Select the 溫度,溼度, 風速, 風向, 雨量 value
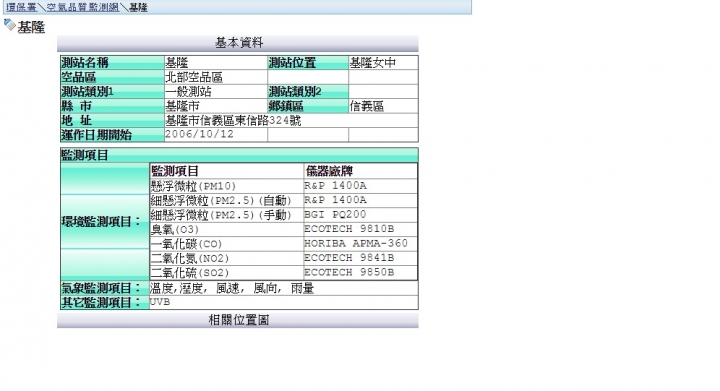 coord(232,288)
